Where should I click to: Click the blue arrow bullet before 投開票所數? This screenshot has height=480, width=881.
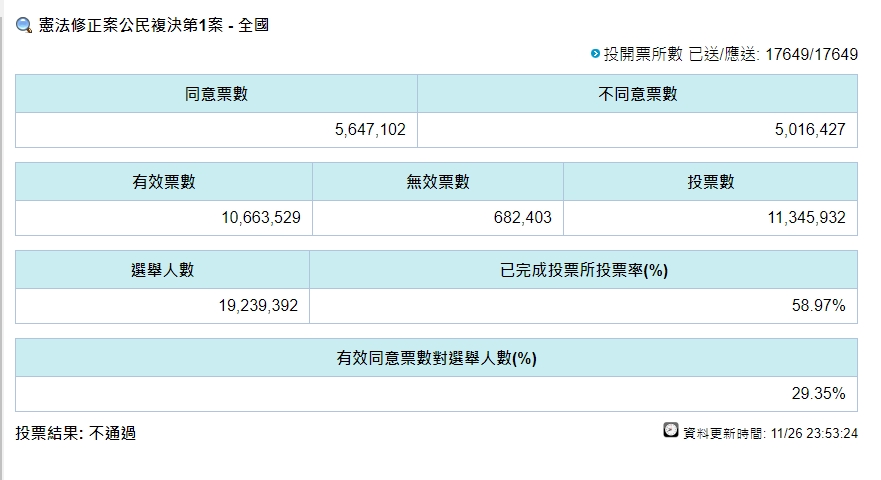(595, 54)
